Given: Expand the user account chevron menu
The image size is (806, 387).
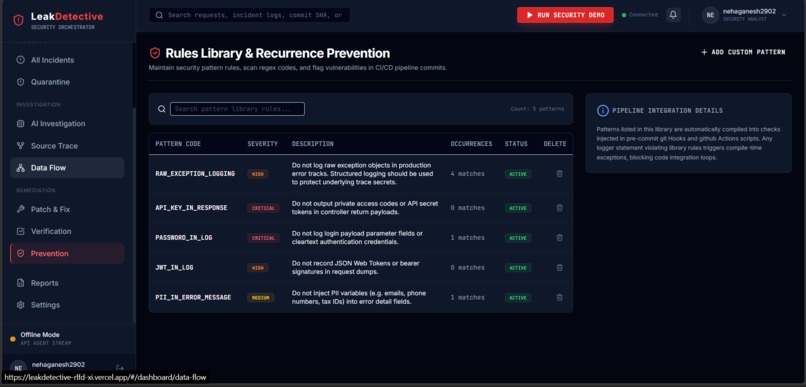Looking at the screenshot, I should point(784,15).
